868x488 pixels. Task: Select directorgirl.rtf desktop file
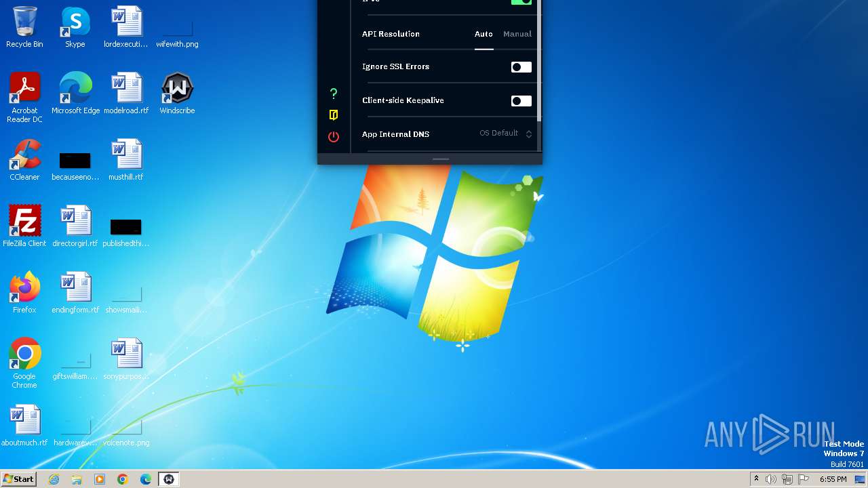point(75,227)
